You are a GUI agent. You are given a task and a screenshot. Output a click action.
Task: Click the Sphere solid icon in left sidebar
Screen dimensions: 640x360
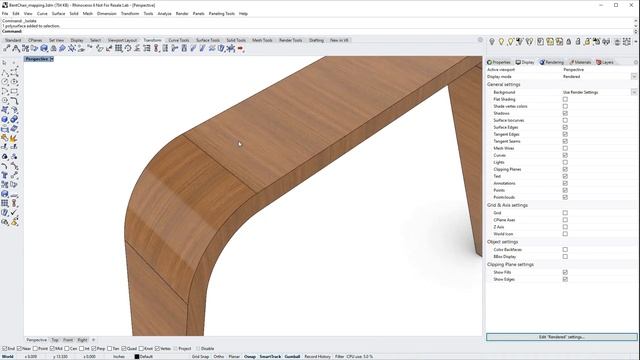[x=4, y=119]
